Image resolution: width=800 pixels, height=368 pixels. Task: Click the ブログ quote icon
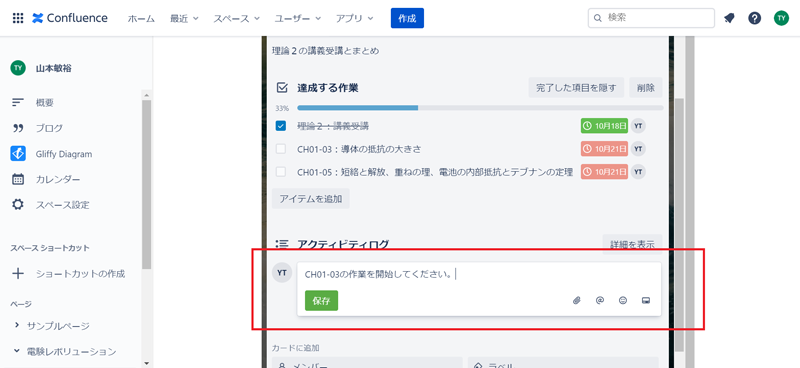[18, 128]
